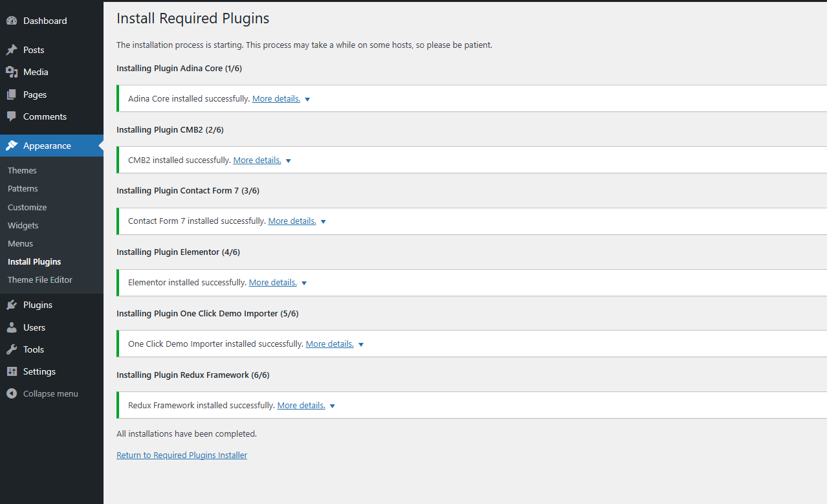The height and width of the screenshot is (504, 827).
Task: Click the Pages icon in sidebar
Action: coord(12,94)
